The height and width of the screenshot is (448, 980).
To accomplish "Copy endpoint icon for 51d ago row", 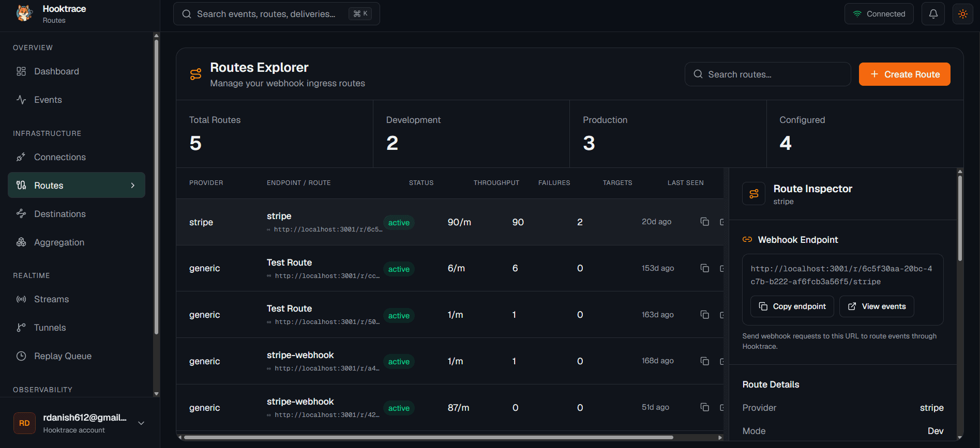I will click(x=704, y=407).
